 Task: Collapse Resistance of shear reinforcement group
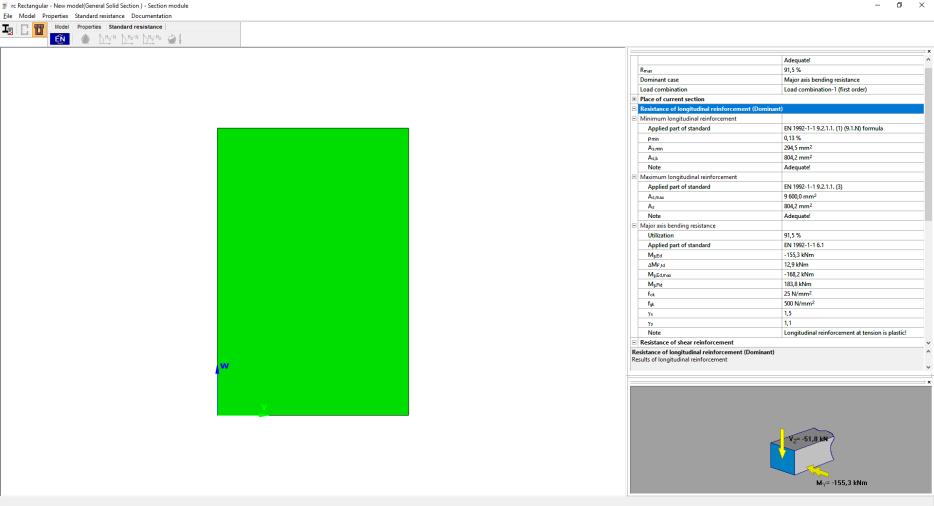634,342
